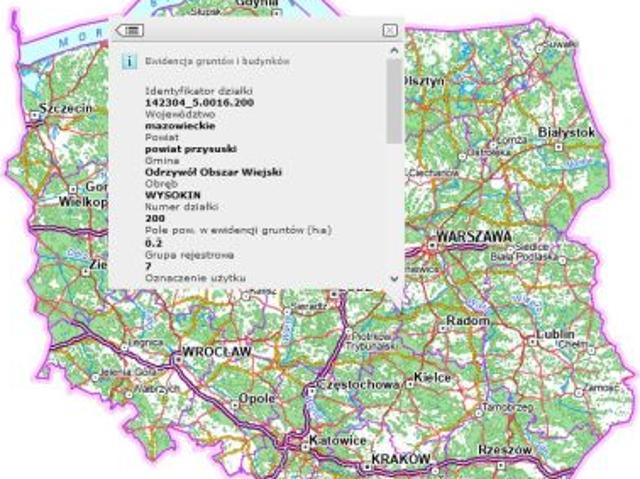
Task: Click the popup's vertical scrollbar thumb
Action: (x=394, y=100)
